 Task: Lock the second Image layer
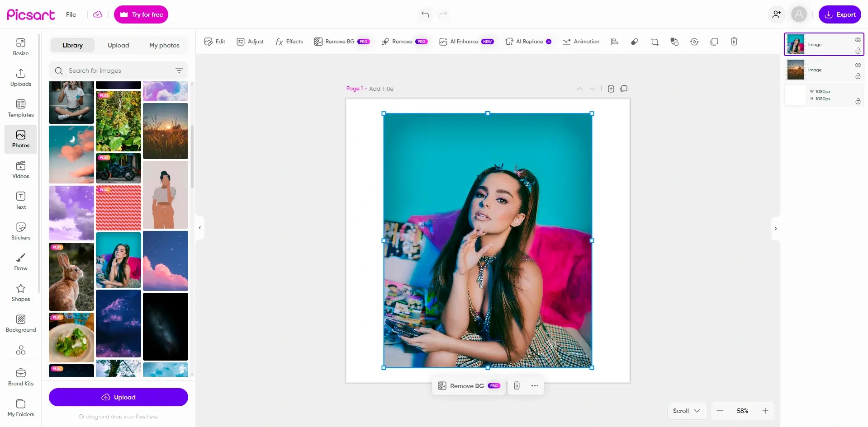coord(858,76)
